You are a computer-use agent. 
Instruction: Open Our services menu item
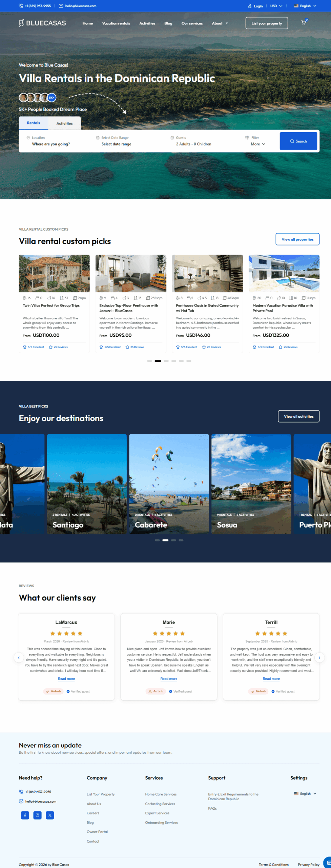192,23
